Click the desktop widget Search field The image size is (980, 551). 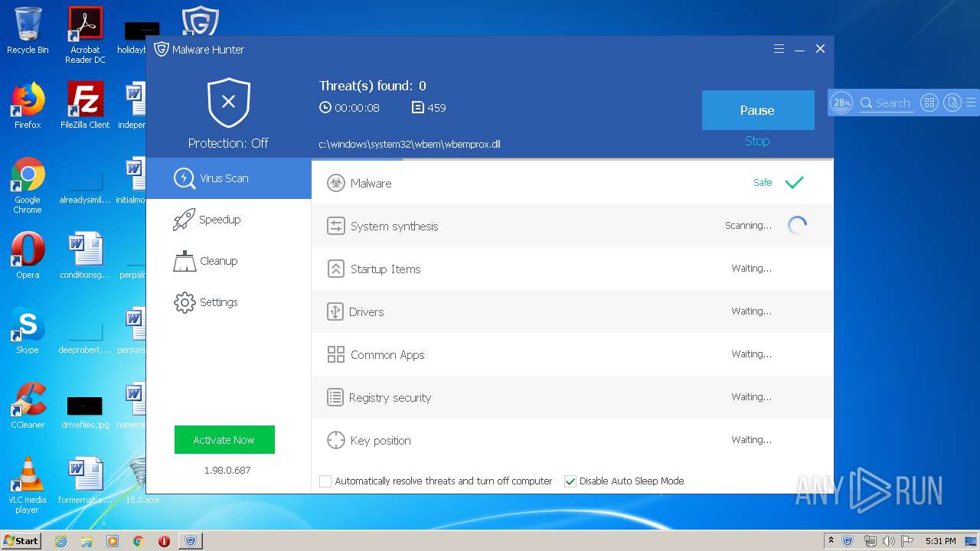coord(887,103)
